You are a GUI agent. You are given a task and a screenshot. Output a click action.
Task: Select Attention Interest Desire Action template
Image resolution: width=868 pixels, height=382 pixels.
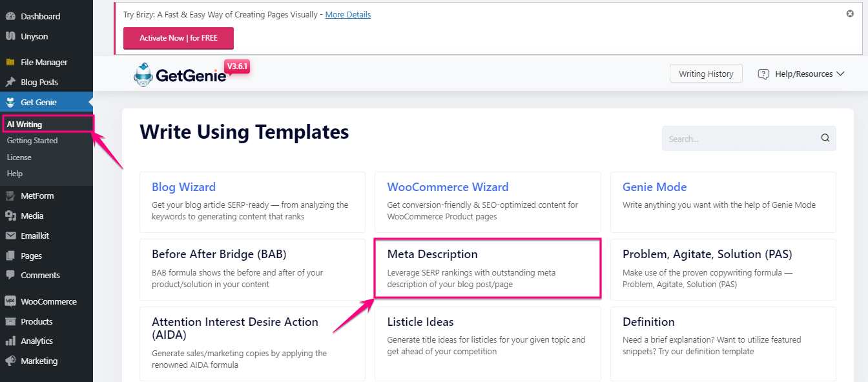(253, 344)
